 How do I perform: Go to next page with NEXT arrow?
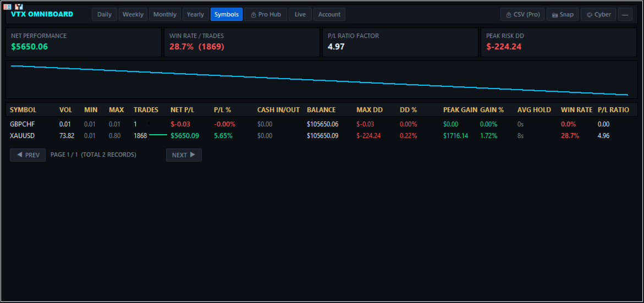184,155
